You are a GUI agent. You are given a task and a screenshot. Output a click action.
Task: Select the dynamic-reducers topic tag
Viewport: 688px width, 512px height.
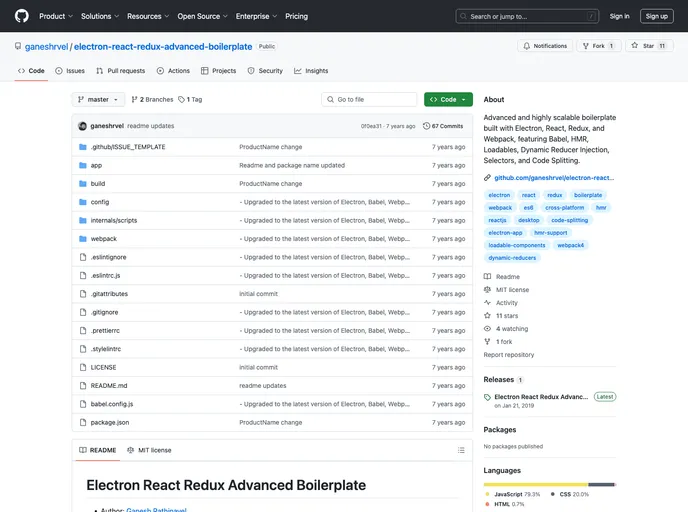coord(512,258)
